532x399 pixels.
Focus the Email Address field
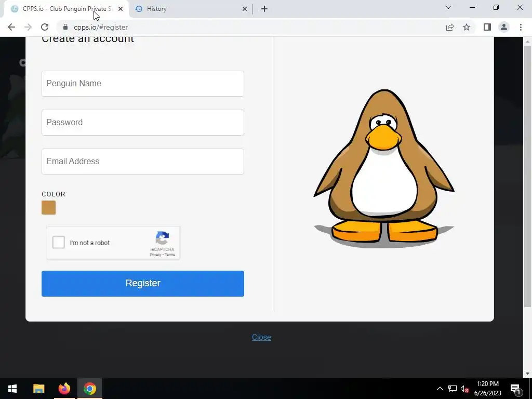(143, 162)
